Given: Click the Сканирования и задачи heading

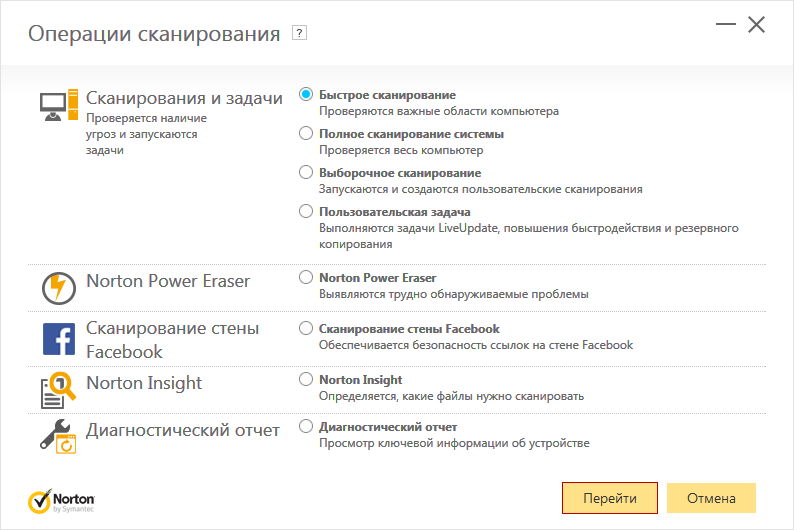Looking at the screenshot, I should click(x=184, y=98).
